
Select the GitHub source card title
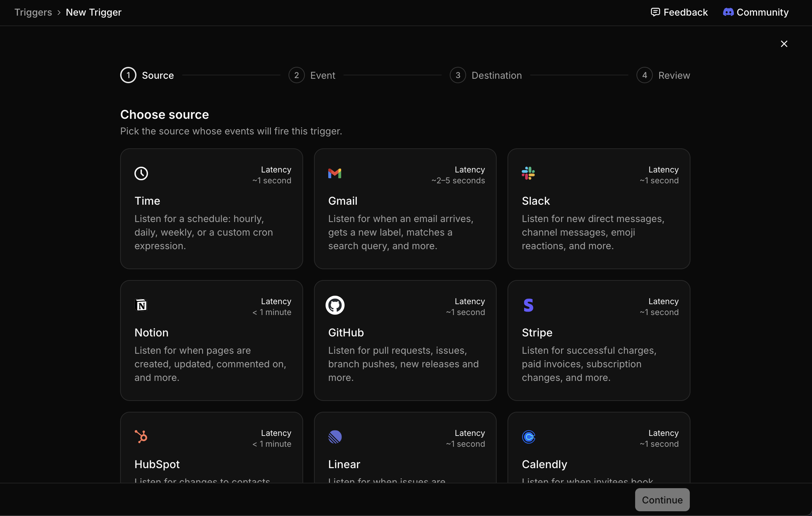(x=346, y=333)
